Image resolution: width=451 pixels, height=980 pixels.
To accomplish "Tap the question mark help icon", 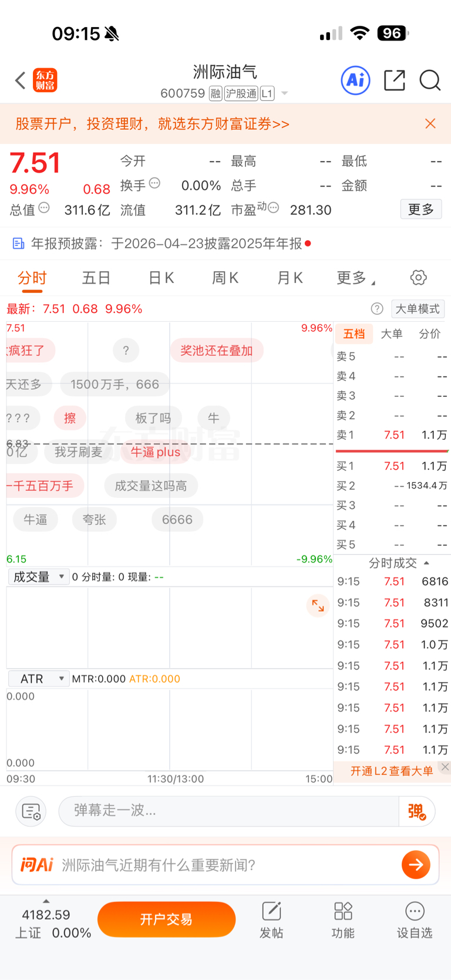I will [377, 309].
